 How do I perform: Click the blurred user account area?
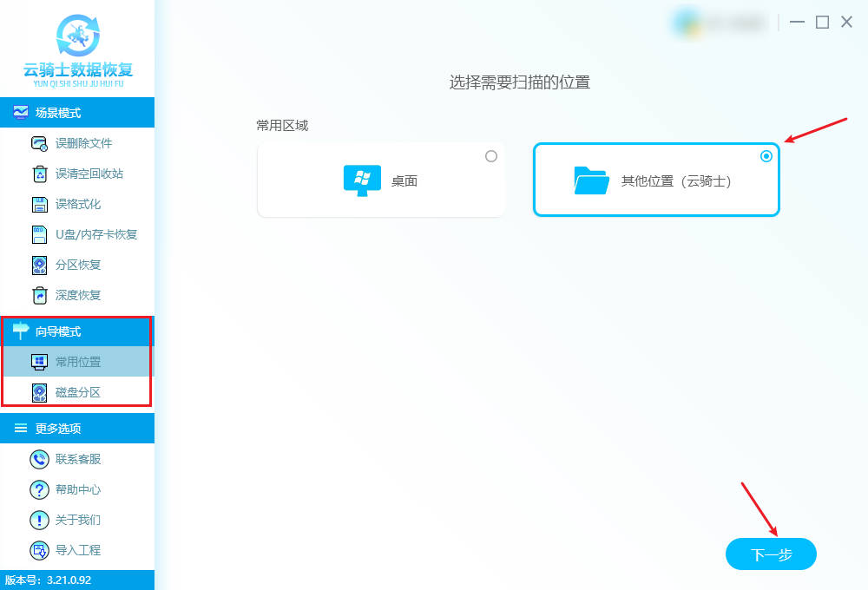[720, 23]
